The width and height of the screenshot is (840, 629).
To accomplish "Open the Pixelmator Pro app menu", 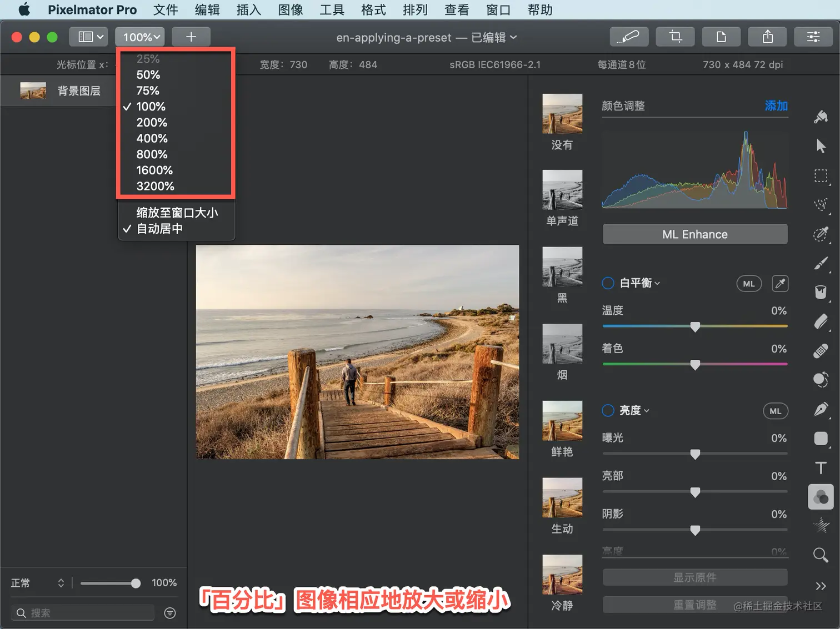I will tap(92, 9).
